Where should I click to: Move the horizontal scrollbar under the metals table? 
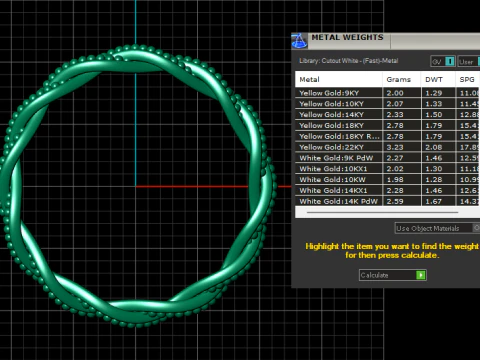click(382, 212)
